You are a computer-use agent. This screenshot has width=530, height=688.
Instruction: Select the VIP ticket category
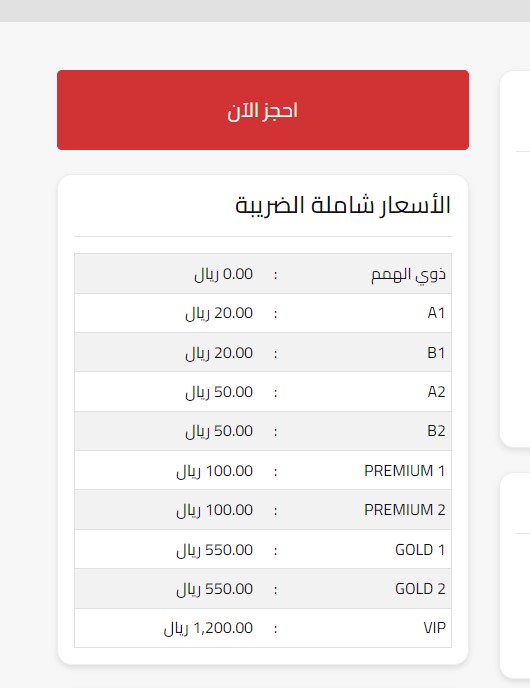tap(434, 628)
